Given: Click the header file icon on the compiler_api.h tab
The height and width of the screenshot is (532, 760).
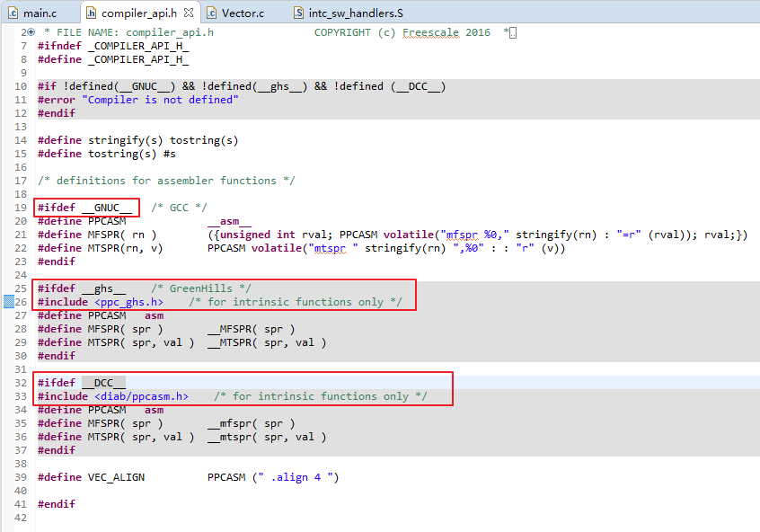Looking at the screenshot, I should pyautogui.click(x=91, y=13).
